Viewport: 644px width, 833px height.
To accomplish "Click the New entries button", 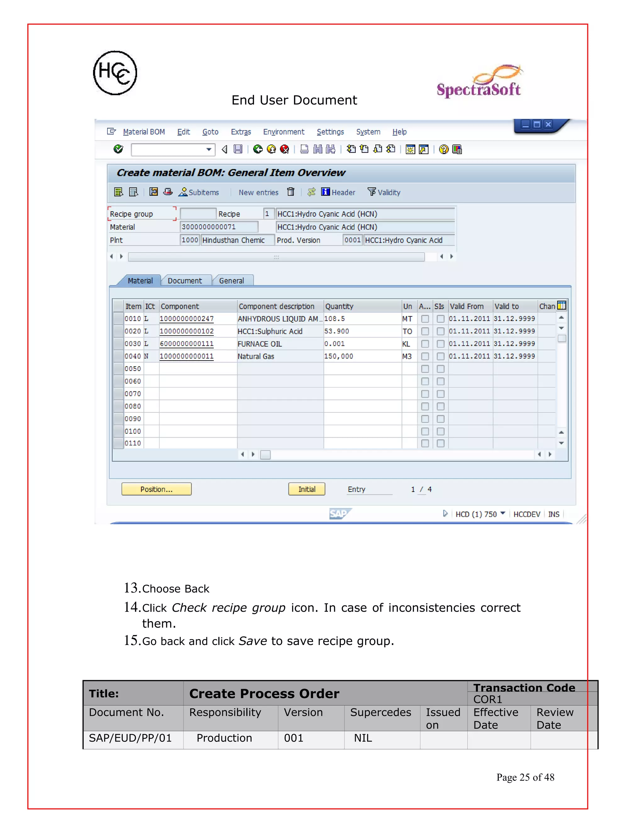I will [x=259, y=192].
